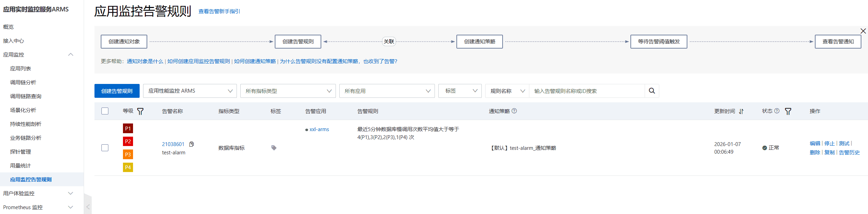
Task: Open the 规则名称 search-type dropdown
Action: click(x=507, y=91)
